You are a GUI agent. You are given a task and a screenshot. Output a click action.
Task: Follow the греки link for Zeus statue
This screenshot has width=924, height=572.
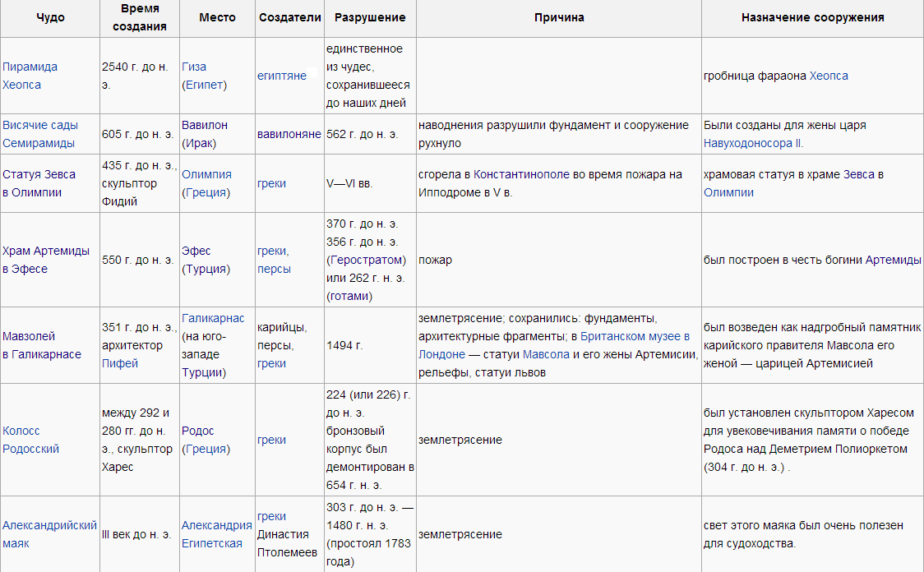coord(274,183)
